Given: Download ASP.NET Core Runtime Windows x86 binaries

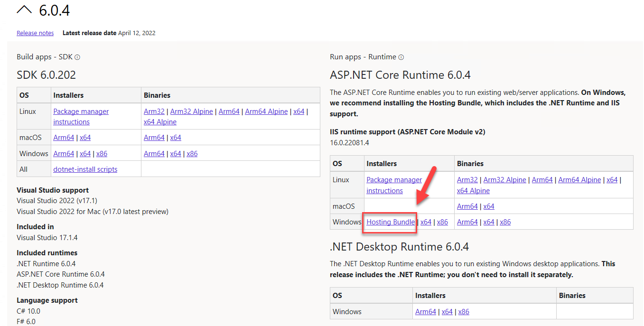Looking at the screenshot, I should click(x=505, y=222).
